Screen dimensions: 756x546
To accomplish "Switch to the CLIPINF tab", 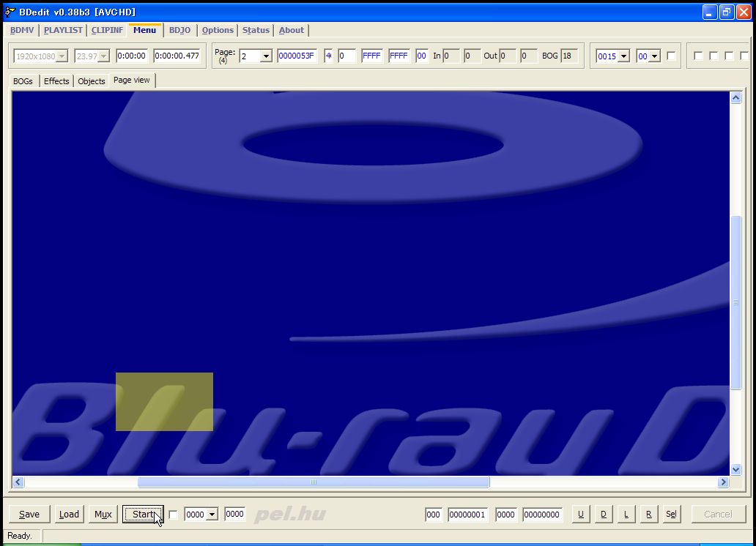I will (107, 30).
